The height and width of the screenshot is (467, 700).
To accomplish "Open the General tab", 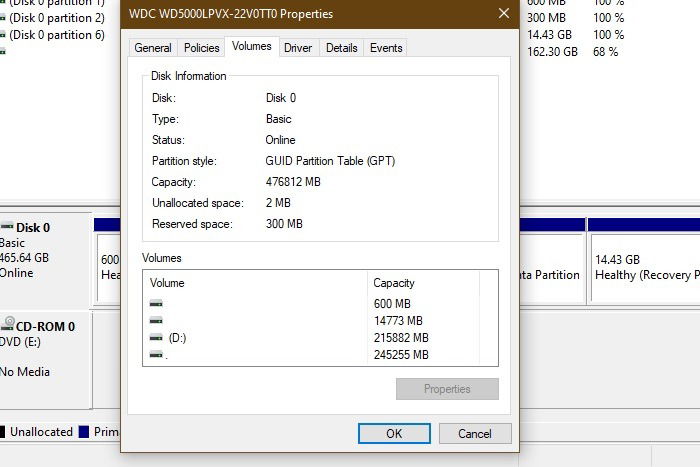I will pyautogui.click(x=153, y=48).
